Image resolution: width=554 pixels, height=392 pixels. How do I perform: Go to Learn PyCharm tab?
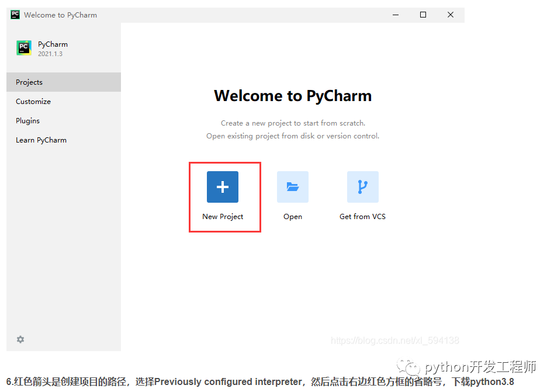64,140
